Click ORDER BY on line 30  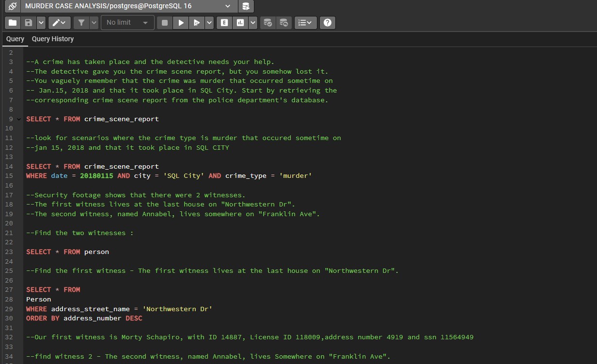click(x=43, y=318)
